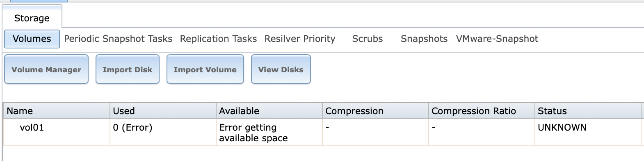This screenshot has width=644, height=161.
Task: Open the Scrubs tab
Action: click(x=368, y=39)
